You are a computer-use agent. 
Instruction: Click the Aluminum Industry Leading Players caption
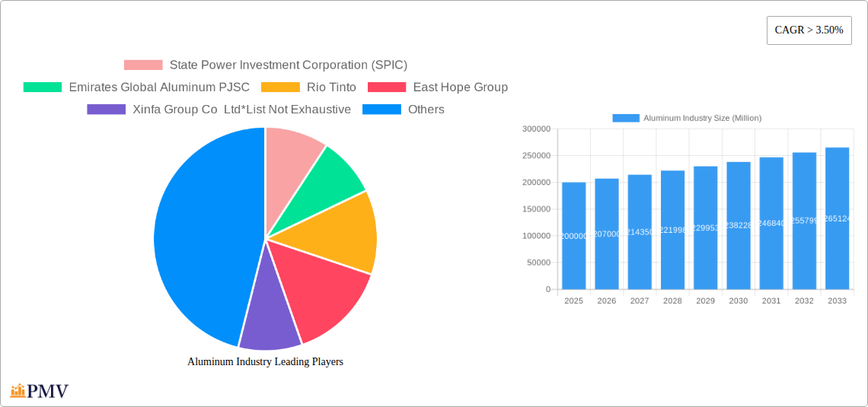click(x=265, y=361)
